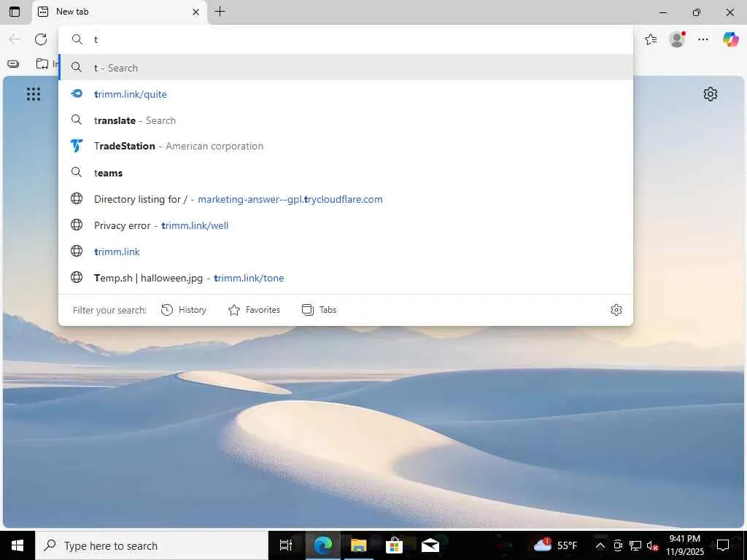Open address bar suggestion settings gear

pos(616,310)
